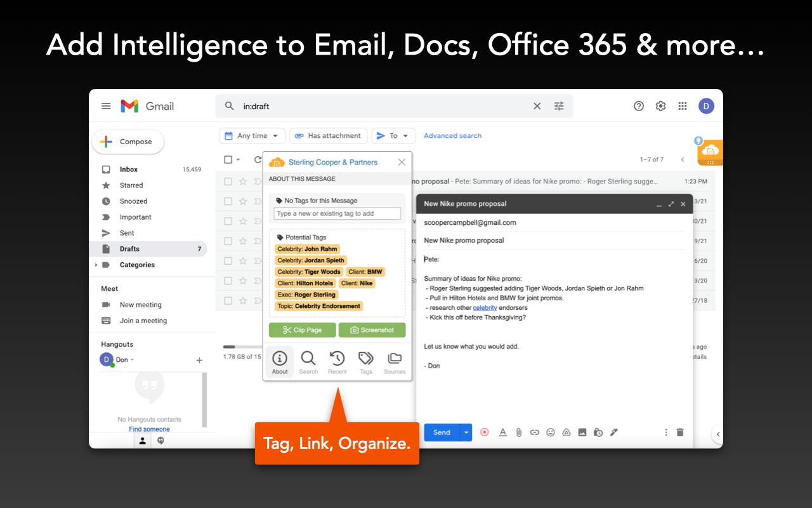Open Google apps grid icon
The image size is (812, 508).
(x=683, y=106)
